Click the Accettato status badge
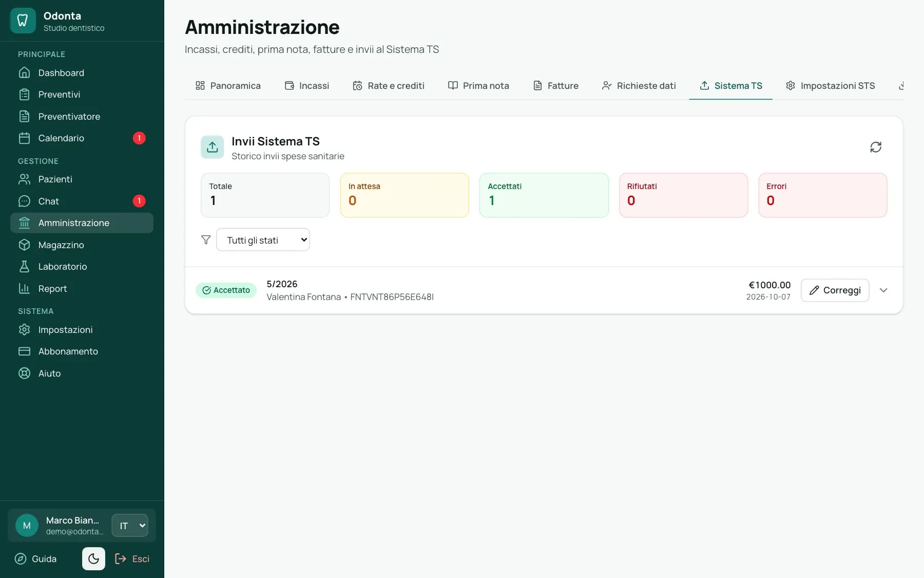The width and height of the screenshot is (924, 578). point(226,290)
